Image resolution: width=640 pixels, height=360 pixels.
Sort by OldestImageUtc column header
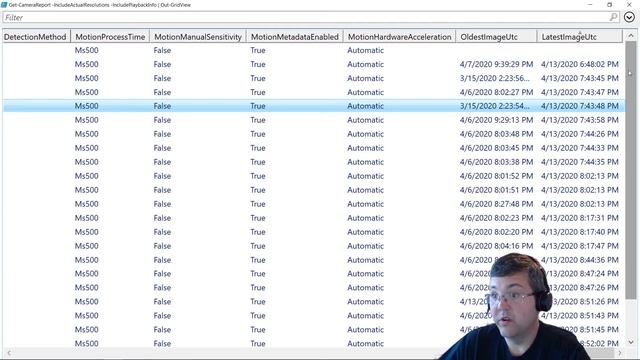point(496,37)
